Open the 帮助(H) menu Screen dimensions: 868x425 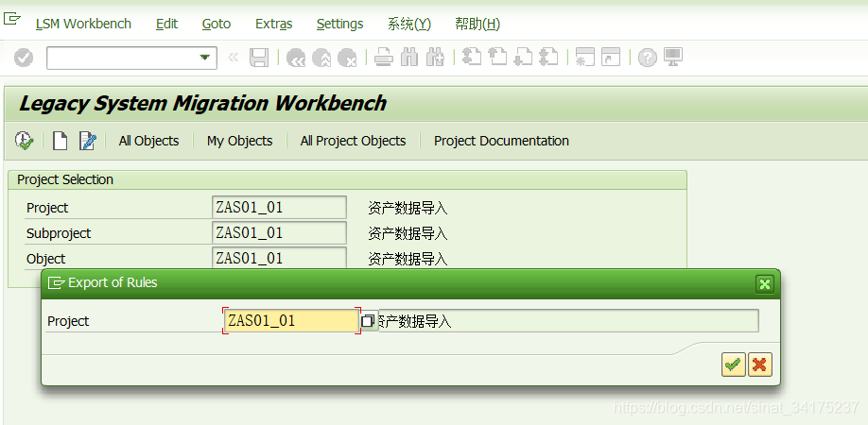point(477,24)
